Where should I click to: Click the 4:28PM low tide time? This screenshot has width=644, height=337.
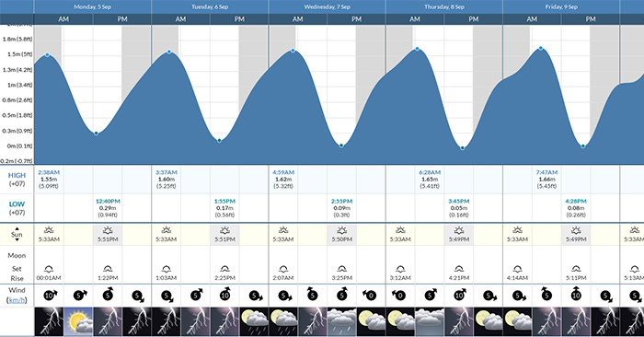[x=576, y=202]
